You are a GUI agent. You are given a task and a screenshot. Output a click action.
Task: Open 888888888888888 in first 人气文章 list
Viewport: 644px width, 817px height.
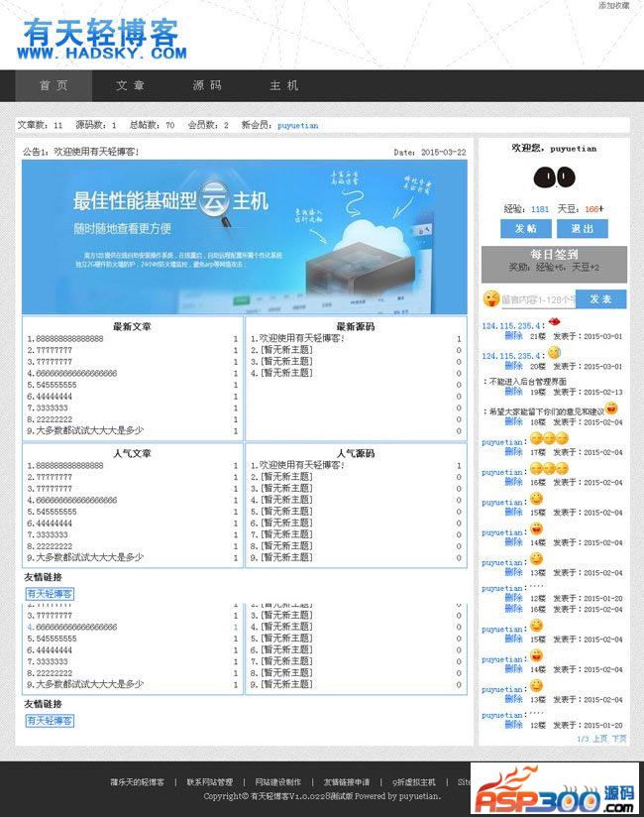pos(69,465)
